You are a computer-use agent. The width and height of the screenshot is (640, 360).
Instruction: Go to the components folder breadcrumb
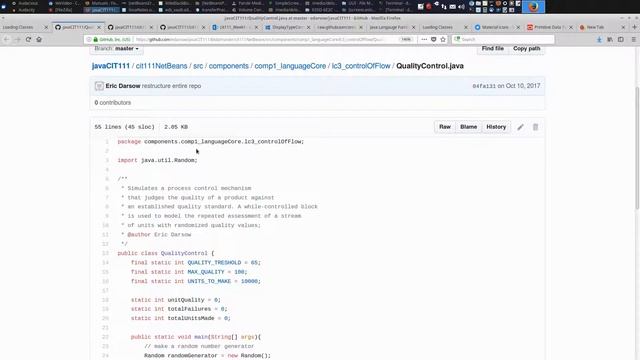[229, 66]
